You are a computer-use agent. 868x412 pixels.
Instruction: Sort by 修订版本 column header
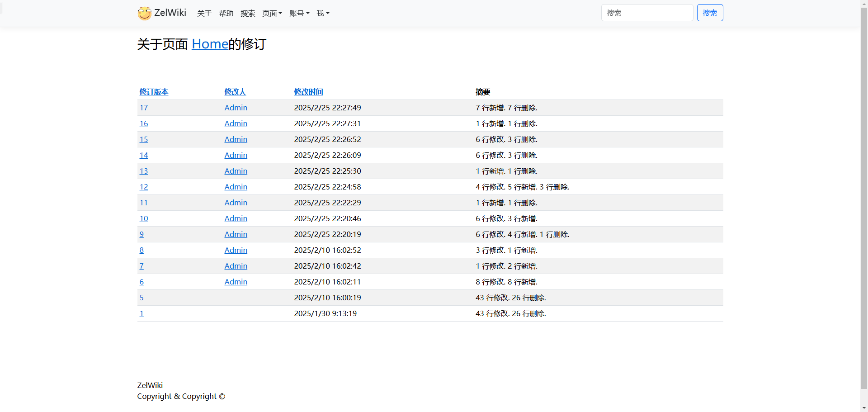(154, 92)
